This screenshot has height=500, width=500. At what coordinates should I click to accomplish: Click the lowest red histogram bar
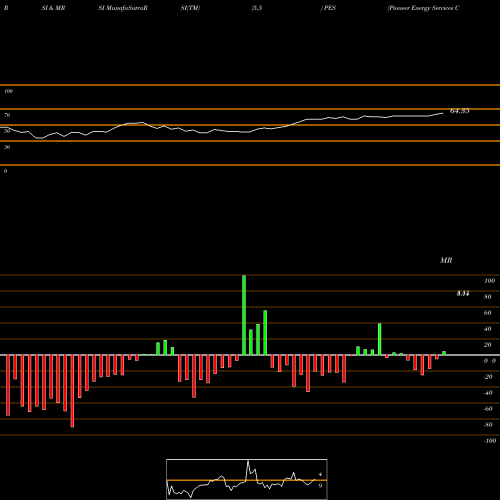pyautogui.click(x=72, y=391)
